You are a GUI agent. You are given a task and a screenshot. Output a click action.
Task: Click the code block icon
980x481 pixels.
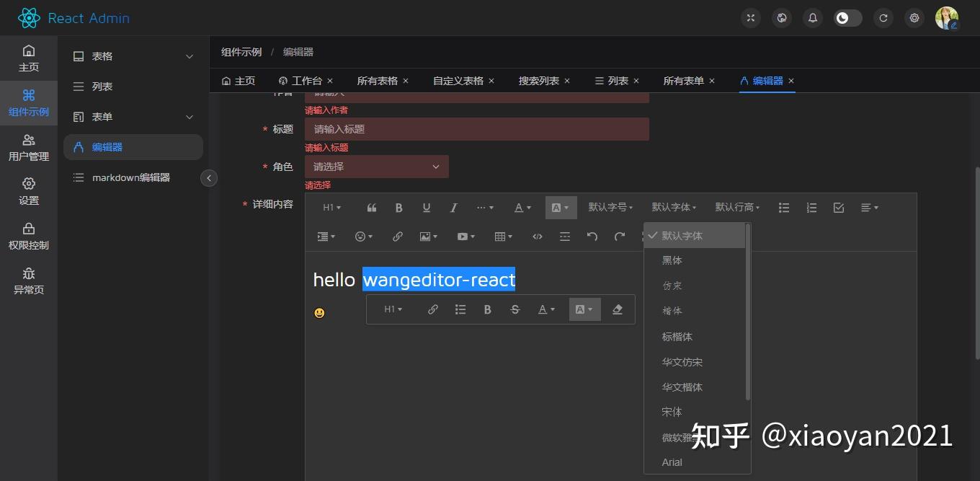[537, 236]
